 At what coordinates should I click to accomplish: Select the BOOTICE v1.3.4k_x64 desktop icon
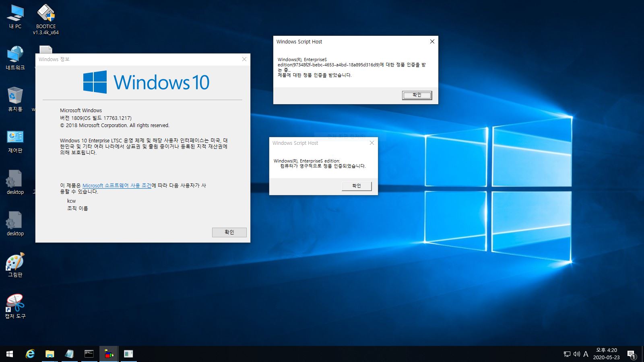(46, 19)
